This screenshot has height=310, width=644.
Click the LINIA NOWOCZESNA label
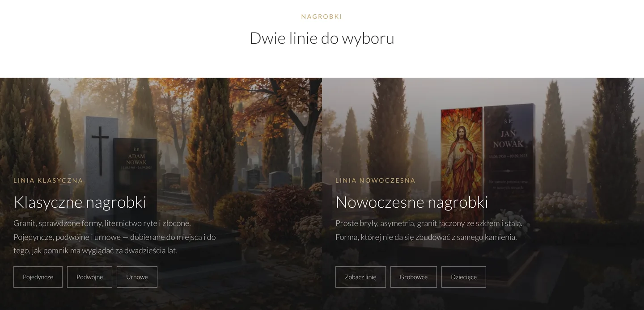point(376,180)
